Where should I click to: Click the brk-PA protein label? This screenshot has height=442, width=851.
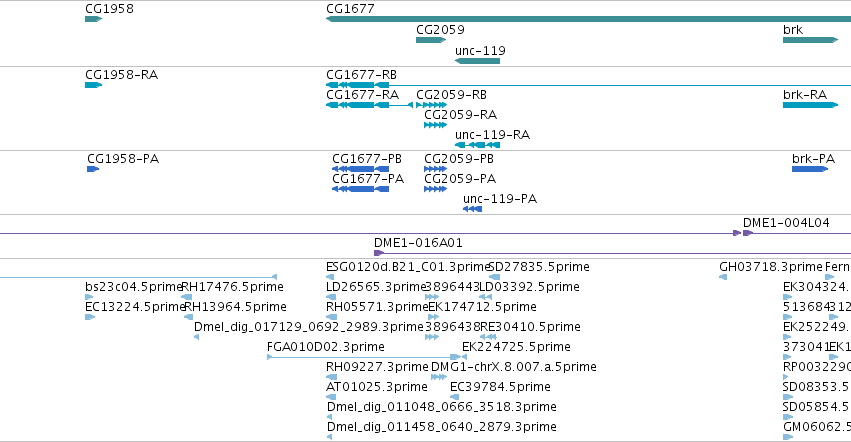(x=814, y=159)
